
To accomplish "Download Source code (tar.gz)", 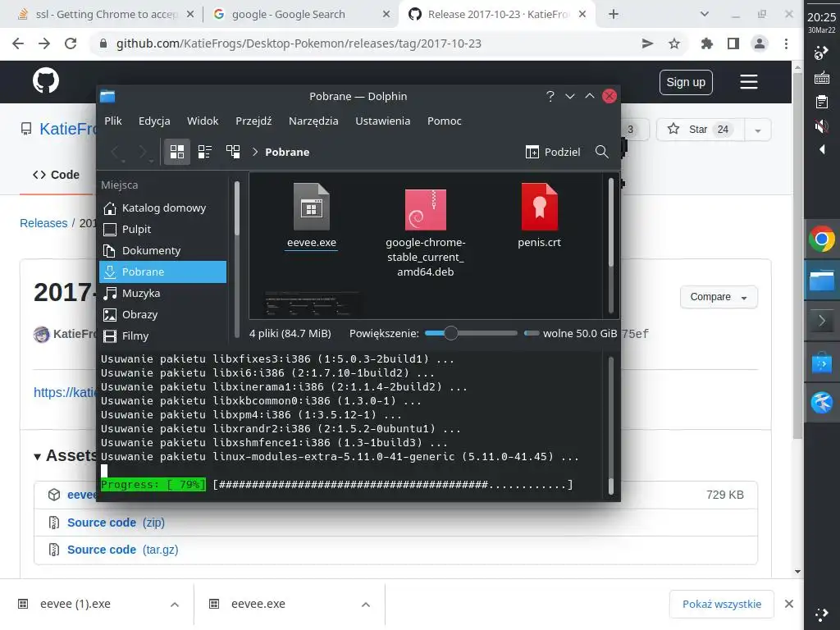I will tap(123, 550).
